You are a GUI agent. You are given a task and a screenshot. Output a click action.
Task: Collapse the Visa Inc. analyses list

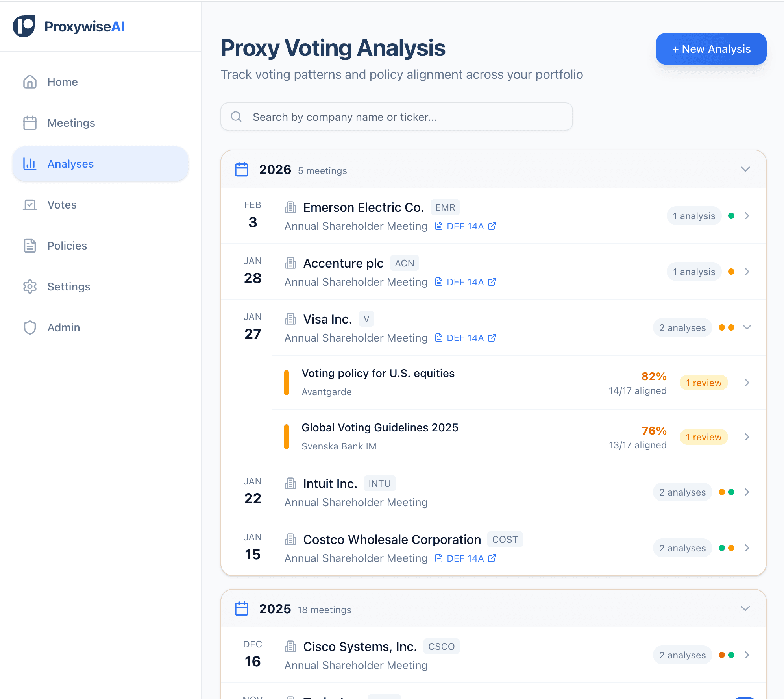pyautogui.click(x=747, y=327)
